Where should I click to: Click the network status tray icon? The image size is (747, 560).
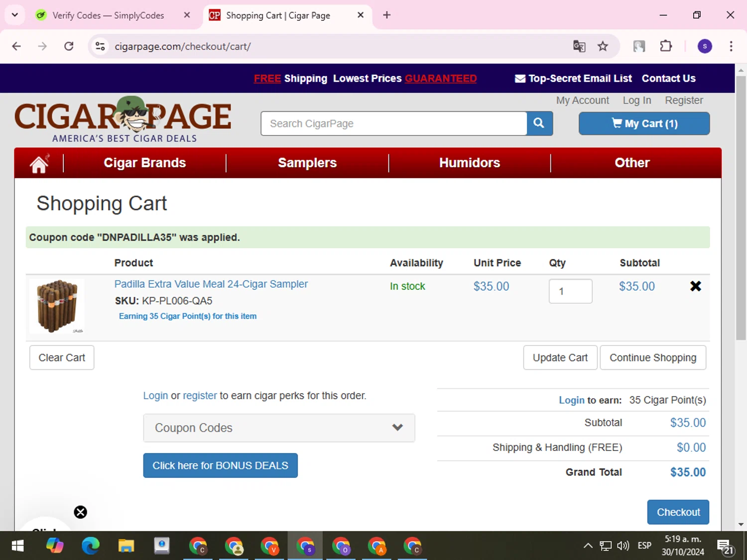(x=605, y=546)
